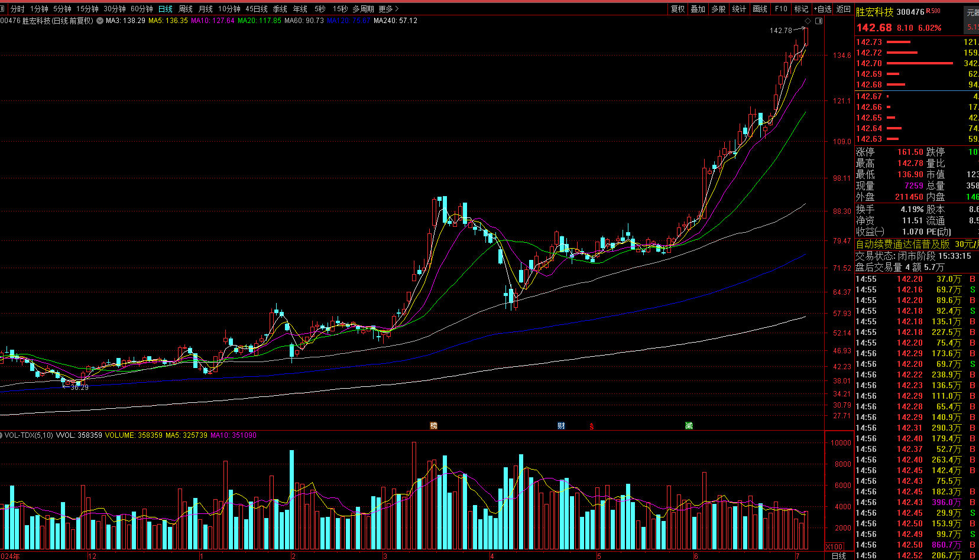Add stock via the +自选 button

(x=822, y=9)
